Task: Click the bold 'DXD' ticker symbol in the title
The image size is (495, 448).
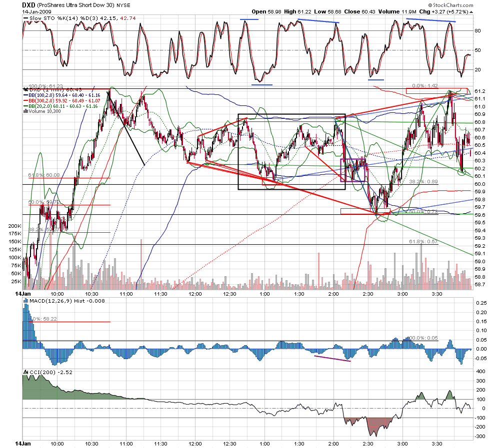Action: pos(28,5)
